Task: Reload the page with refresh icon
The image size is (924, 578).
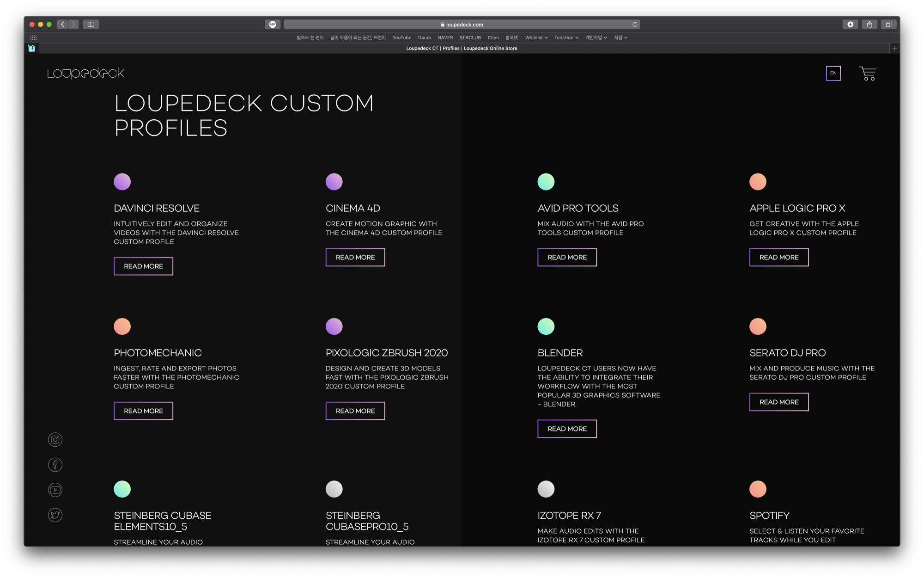Action: [635, 25]
